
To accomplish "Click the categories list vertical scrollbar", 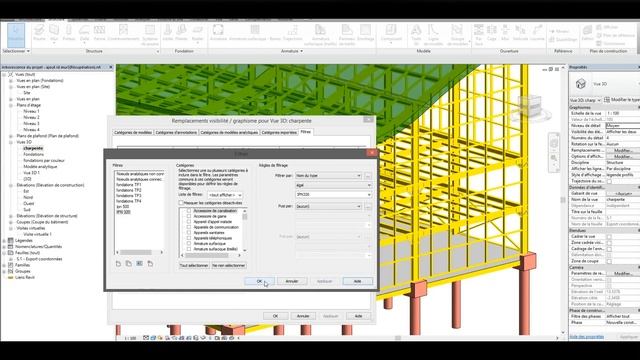I will (x=244, y=231).
